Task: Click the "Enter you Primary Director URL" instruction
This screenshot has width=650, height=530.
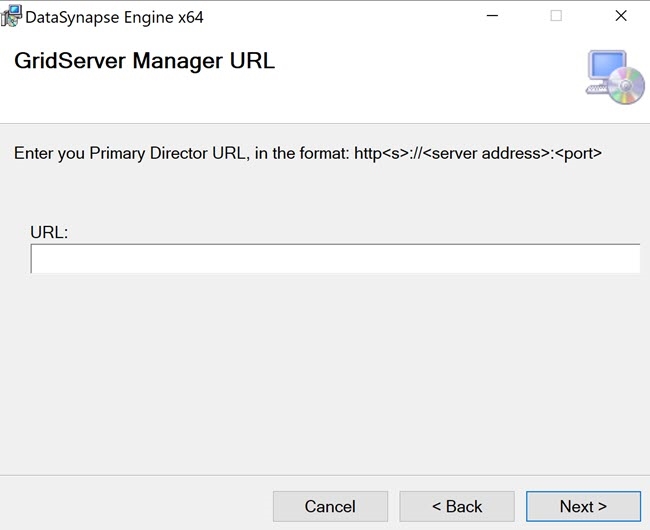Action: (x=150, y=154)
